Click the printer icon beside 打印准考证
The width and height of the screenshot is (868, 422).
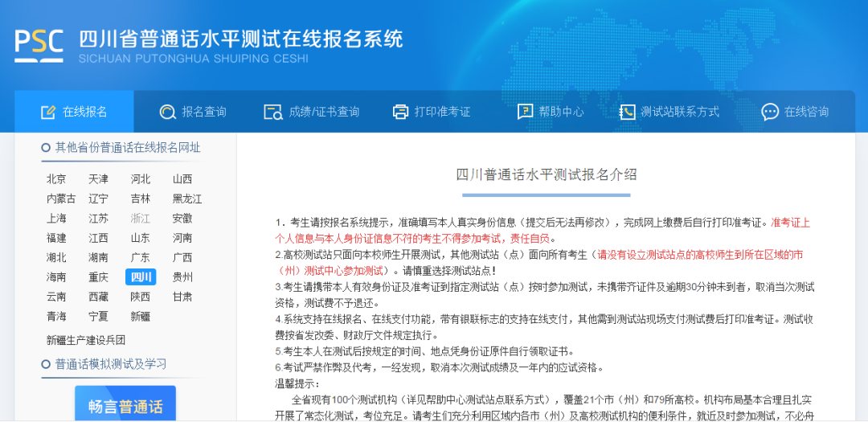(400, 112)
